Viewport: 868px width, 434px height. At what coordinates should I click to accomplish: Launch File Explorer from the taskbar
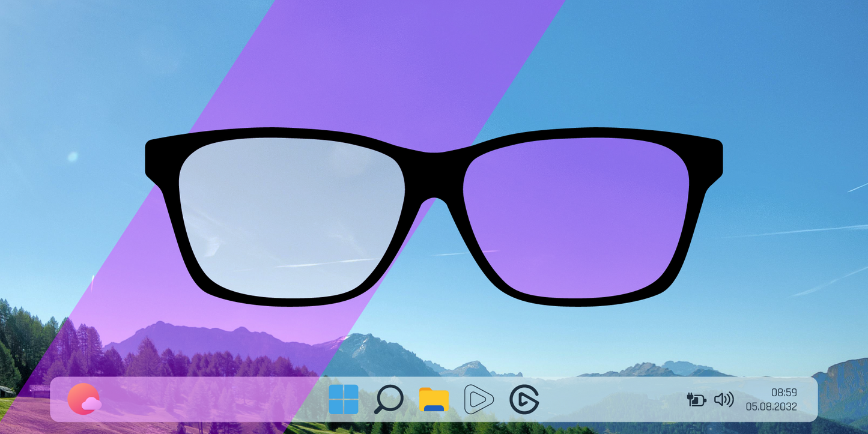[x=434, y=400]
